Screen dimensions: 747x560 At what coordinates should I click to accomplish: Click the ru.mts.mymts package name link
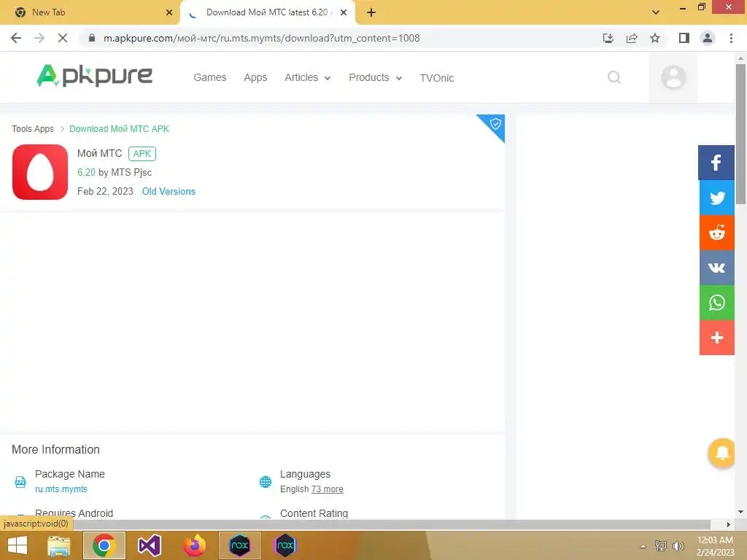[61, 489]
